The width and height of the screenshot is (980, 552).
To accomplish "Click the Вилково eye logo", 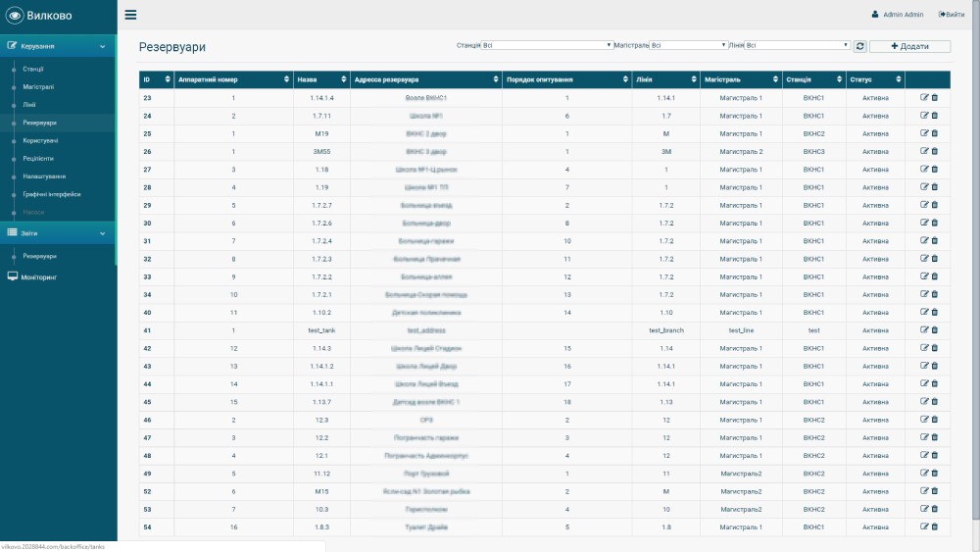I will pos(15,16).
